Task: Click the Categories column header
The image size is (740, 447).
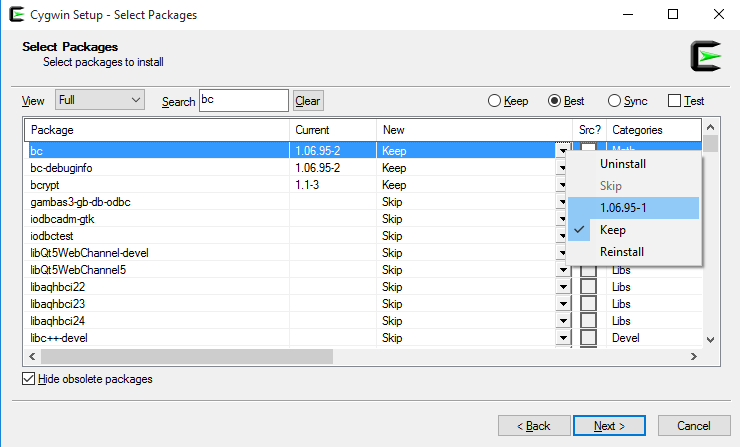Action: [654, 130]
